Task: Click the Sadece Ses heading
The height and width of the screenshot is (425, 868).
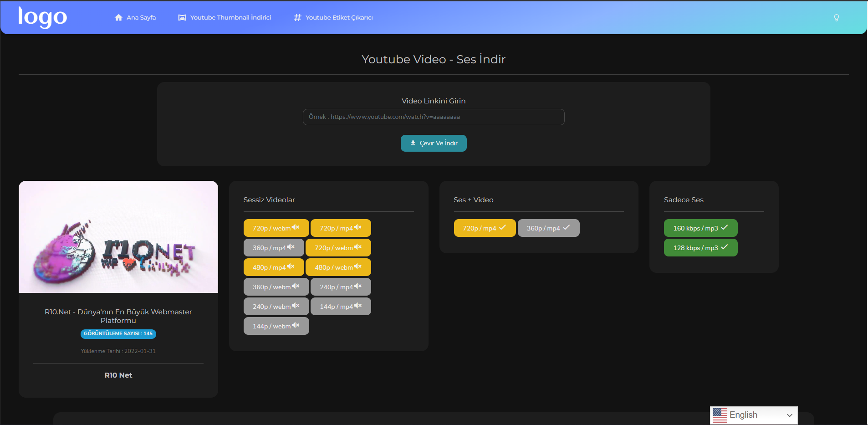Action: 684,200
